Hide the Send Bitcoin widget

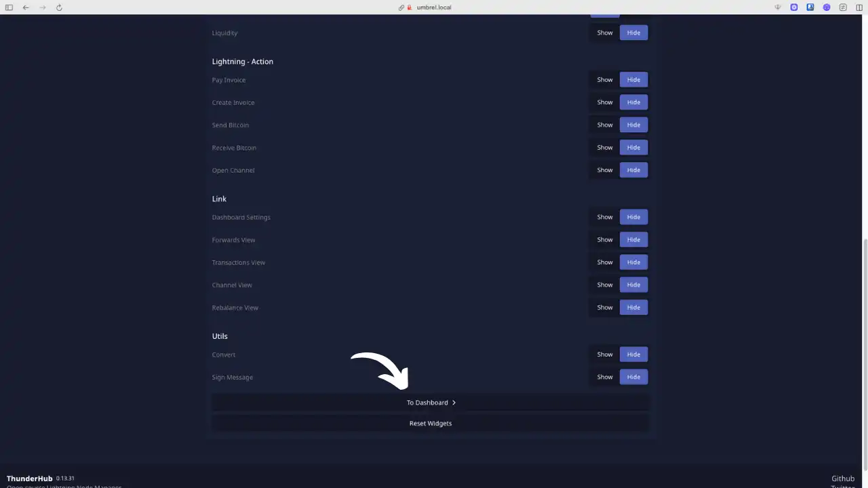[633, 125]
